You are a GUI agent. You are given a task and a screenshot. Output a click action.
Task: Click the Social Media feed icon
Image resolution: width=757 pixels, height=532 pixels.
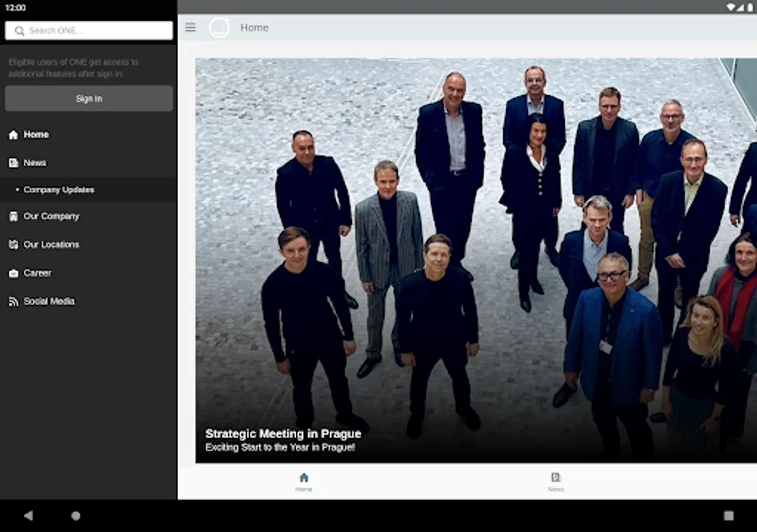click(x=12, y=301)
